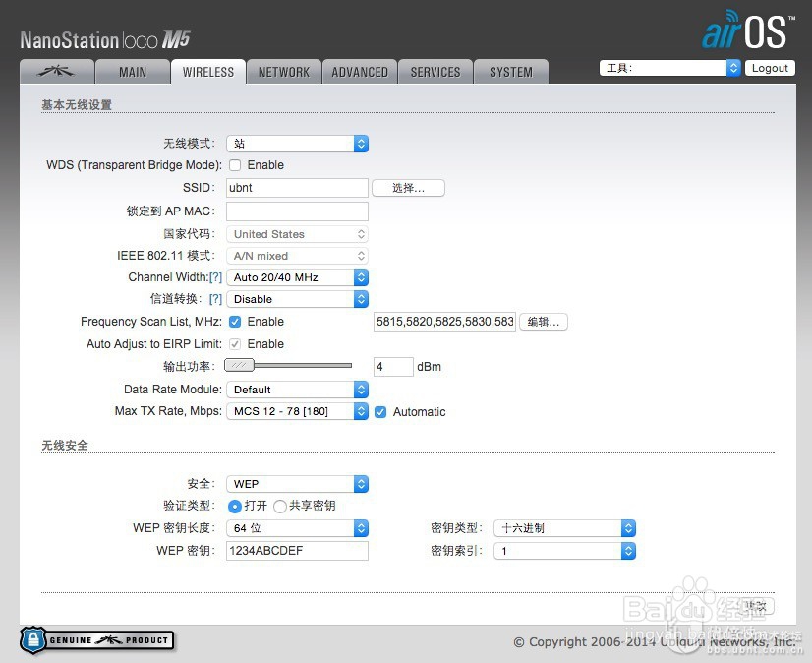Go to the ADVANCED tab
Screen dimensions: 812x663
pyautogui.click(x=360, y=72)
